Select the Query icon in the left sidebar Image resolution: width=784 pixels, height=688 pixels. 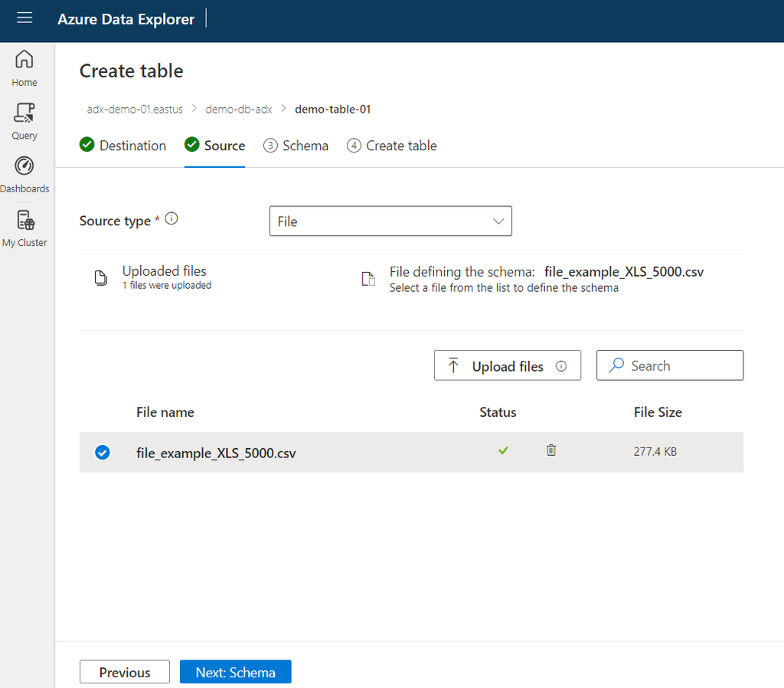[x=24, y=121]
